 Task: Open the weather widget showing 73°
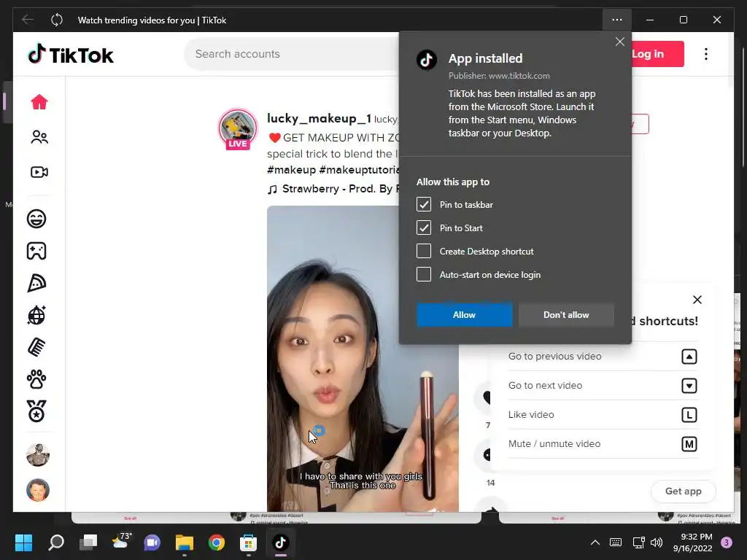point(120,542)
